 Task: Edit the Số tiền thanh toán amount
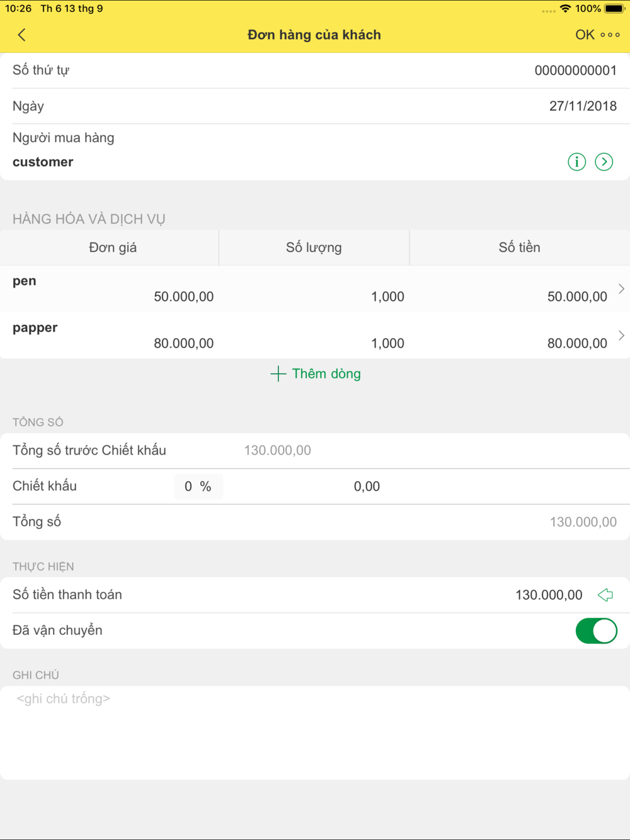point(549,595)
